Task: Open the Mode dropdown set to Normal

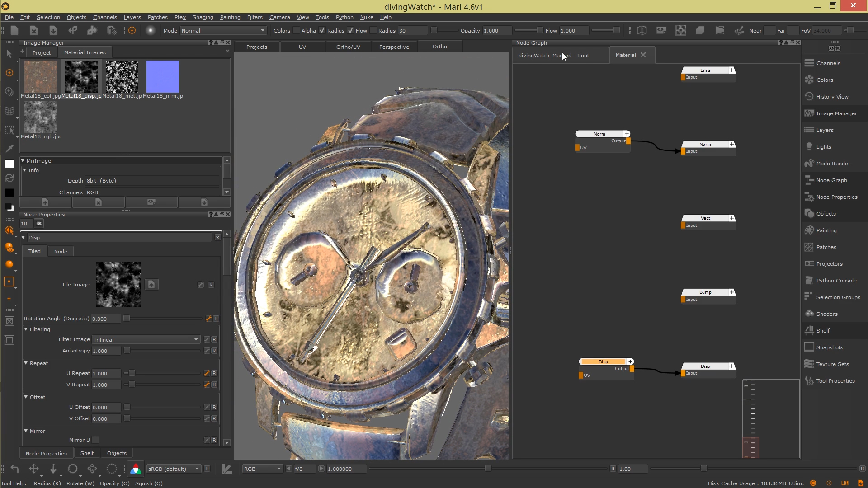Action: (x=222, y=30)
